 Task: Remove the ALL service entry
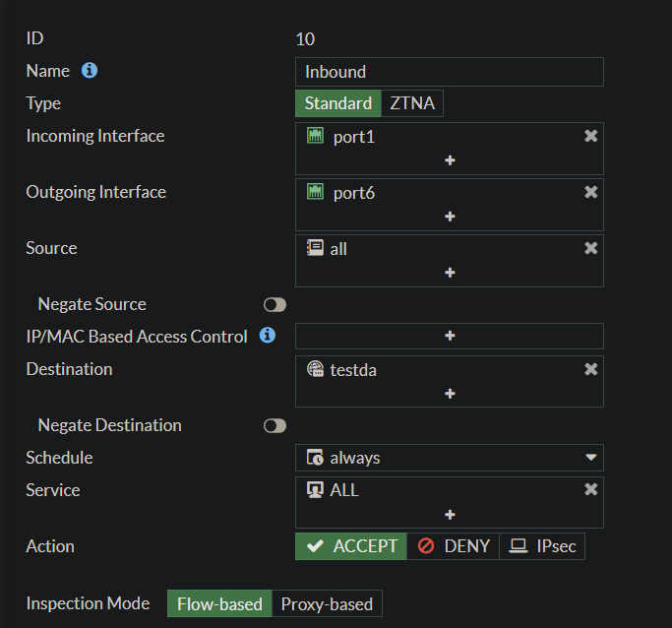590,489
